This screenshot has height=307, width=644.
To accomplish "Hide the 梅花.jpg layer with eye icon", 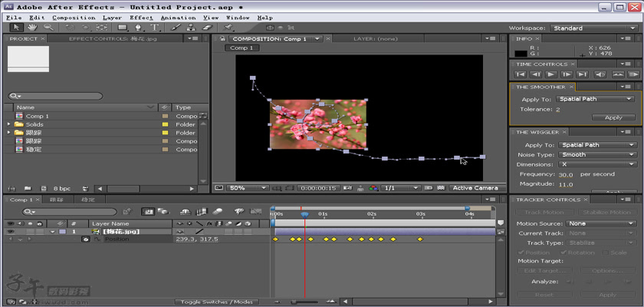I will 10,231.
